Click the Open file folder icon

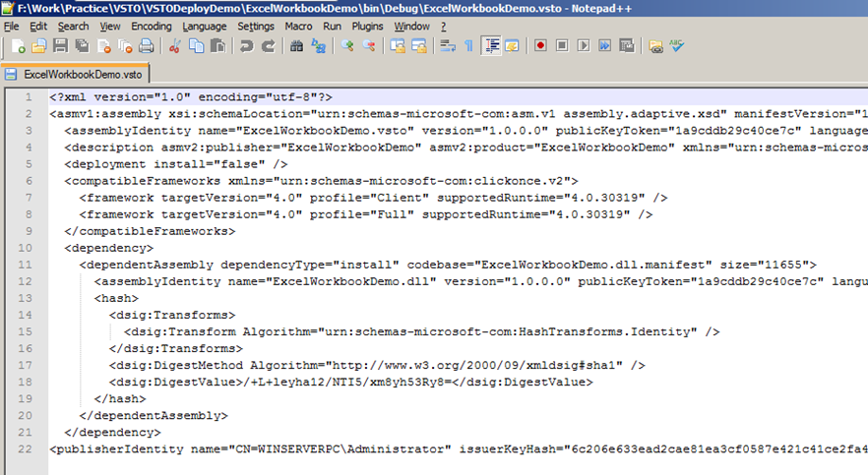tap(38, 46)
